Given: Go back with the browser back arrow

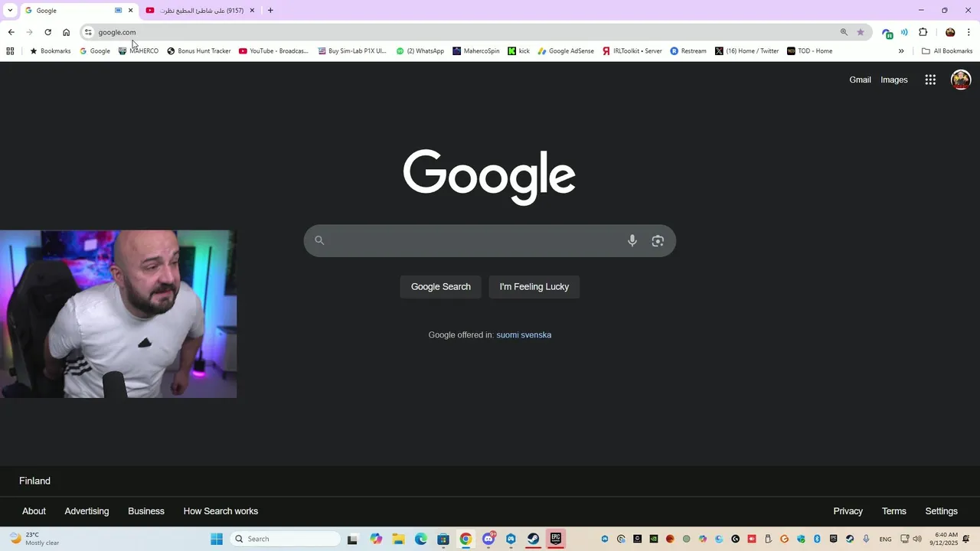Looking at the screenshot, I should pyautogui.click(x=11, y=32).
